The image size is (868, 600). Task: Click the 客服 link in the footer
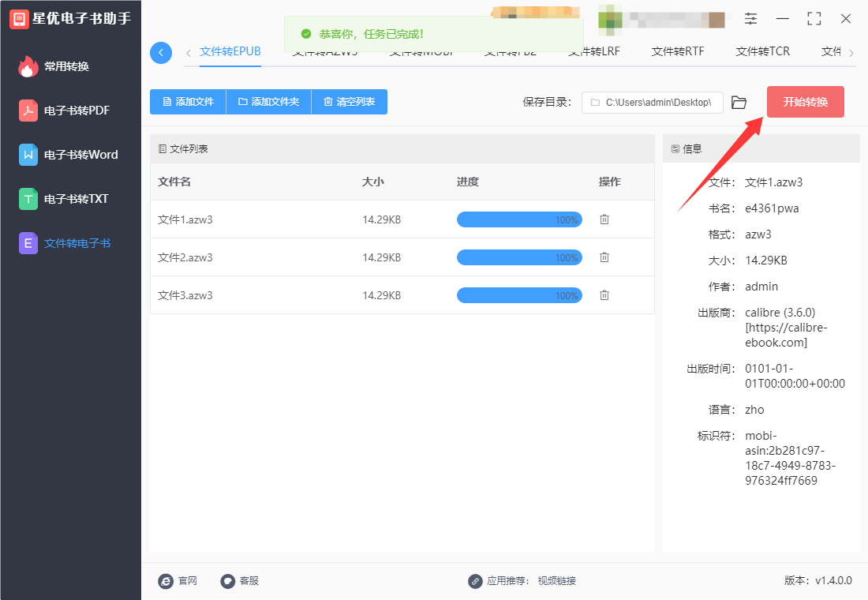coord(249,580)
